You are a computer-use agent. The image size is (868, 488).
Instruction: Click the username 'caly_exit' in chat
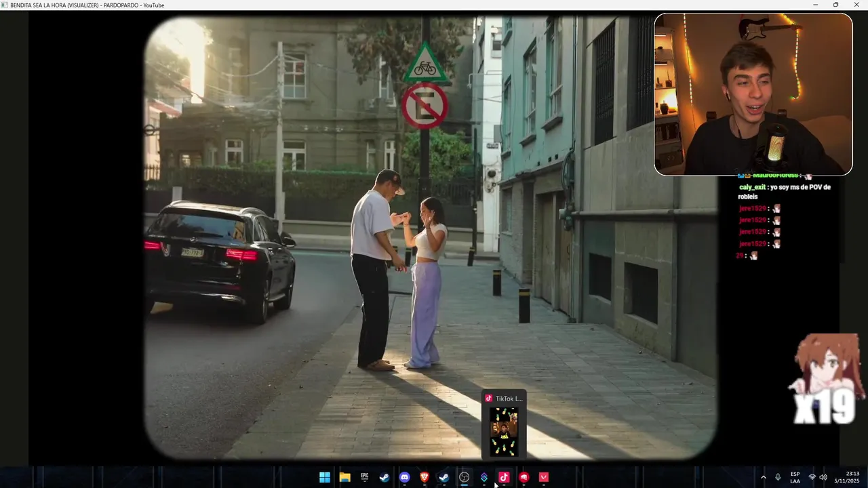tap(752, 187)
